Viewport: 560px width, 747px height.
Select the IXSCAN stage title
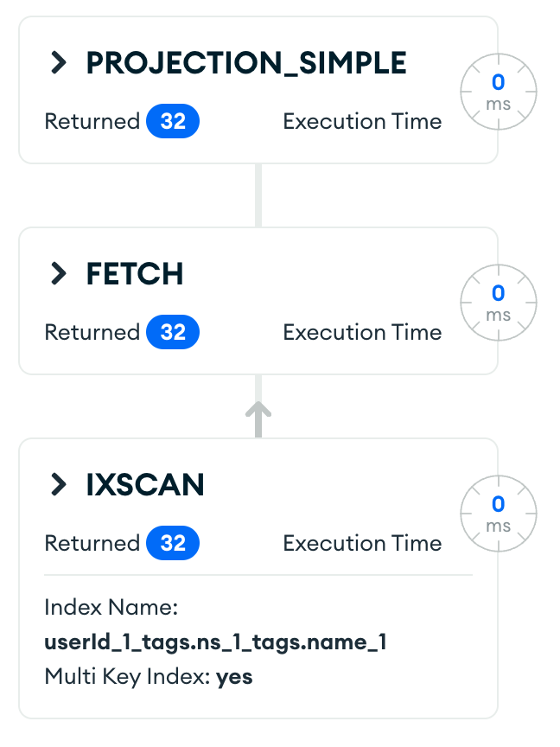tap(145, 484)
